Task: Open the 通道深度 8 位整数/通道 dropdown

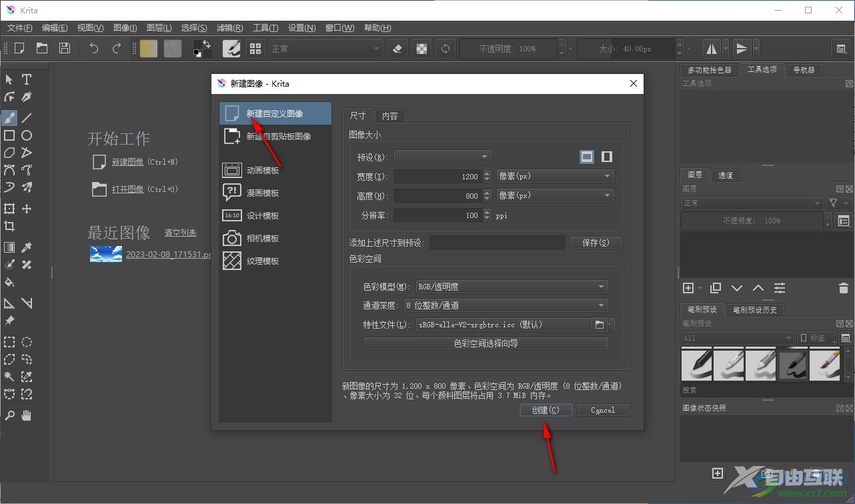Action: [506, 305]
